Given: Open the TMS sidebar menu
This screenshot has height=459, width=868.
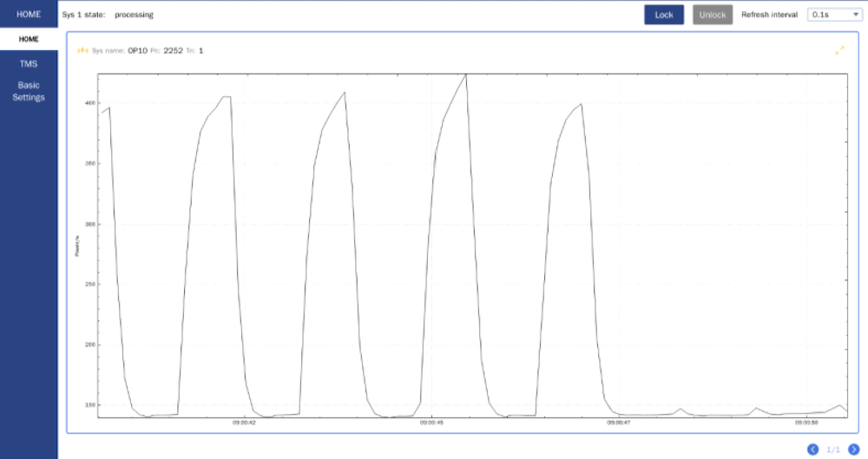Looking at the screenshot, I should click(29, 63).
